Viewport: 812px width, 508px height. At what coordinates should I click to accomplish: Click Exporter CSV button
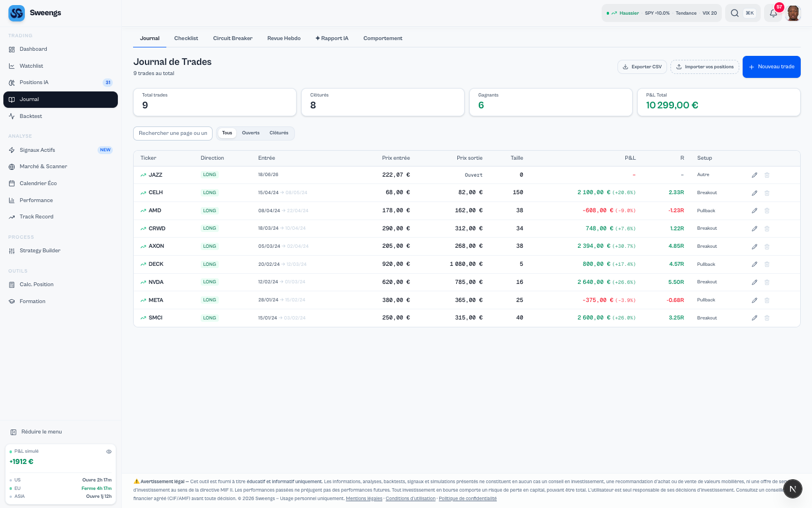pyautogui.click(x=642, y=67)
